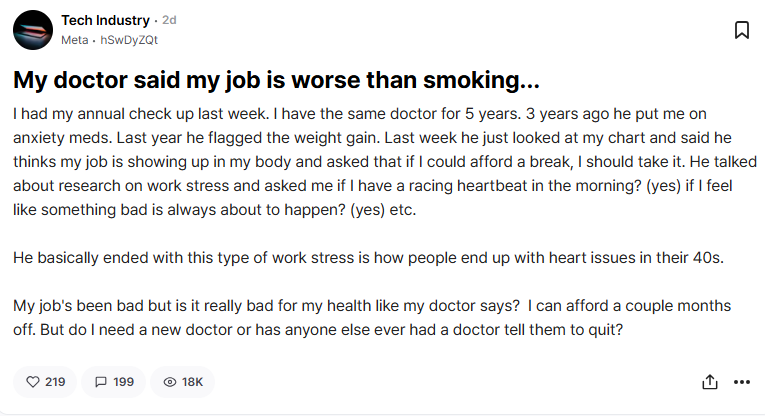Bookmark this post with the bookmark icon
Viewport: 765px width, 416px height.
742,30
